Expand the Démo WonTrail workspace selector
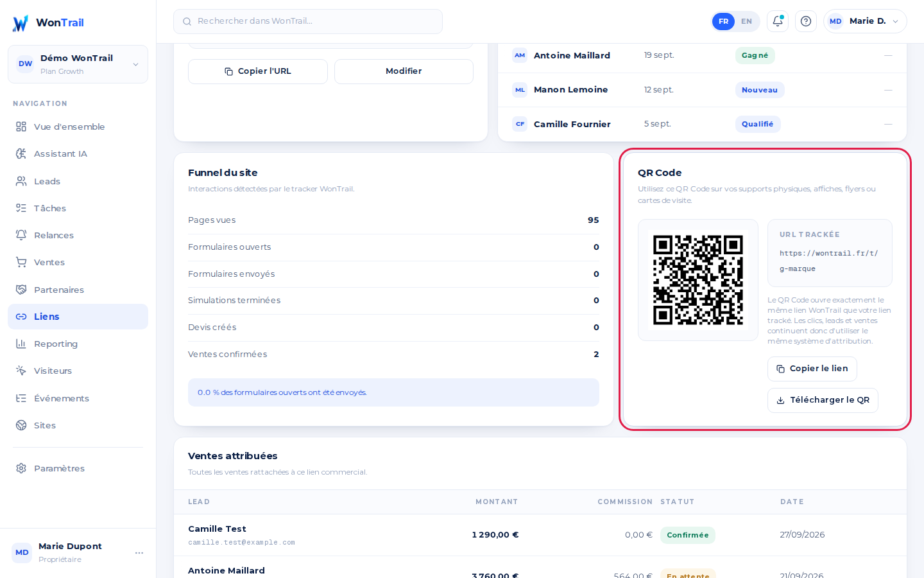Screen dimensions: 924x578 coord(78,64)
